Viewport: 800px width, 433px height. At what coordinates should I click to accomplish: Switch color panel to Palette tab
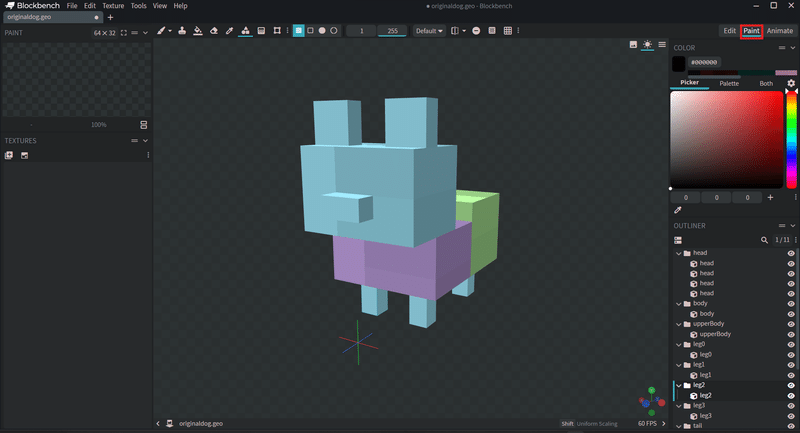(x=729, y=83)
